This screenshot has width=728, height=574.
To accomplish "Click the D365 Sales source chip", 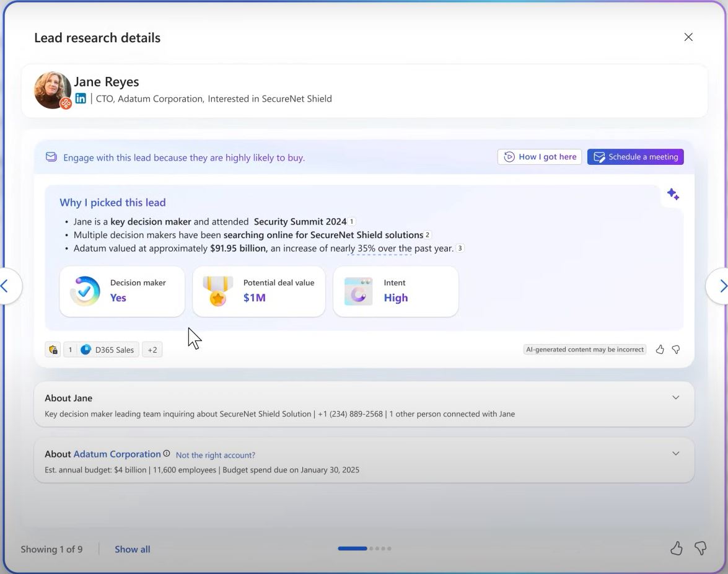I will [x=107, y=350].
